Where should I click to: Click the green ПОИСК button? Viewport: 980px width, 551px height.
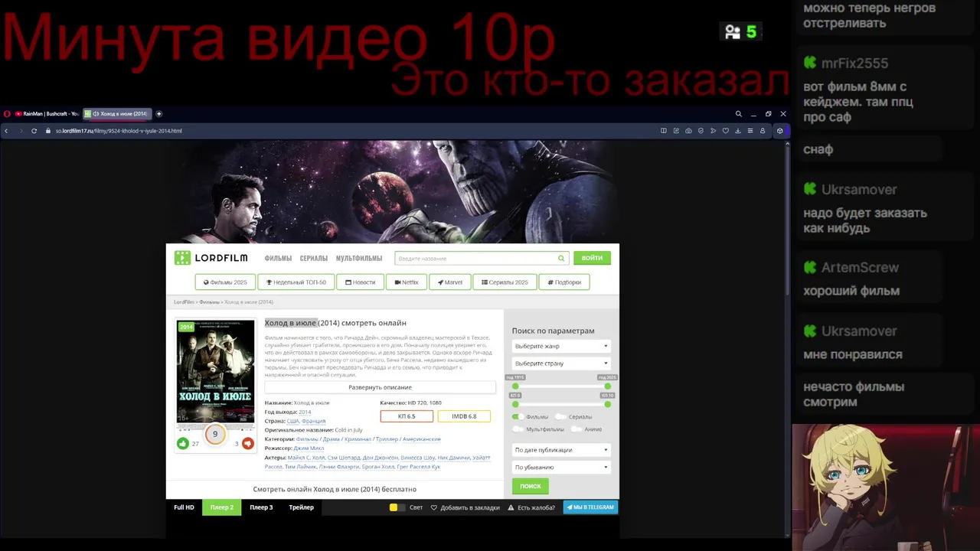pyautogui.click(x=531, y=486)
